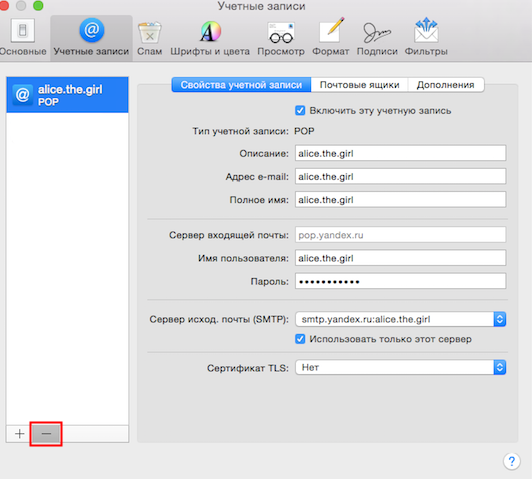Switch to the Дополнения tab

click(446, 85)
